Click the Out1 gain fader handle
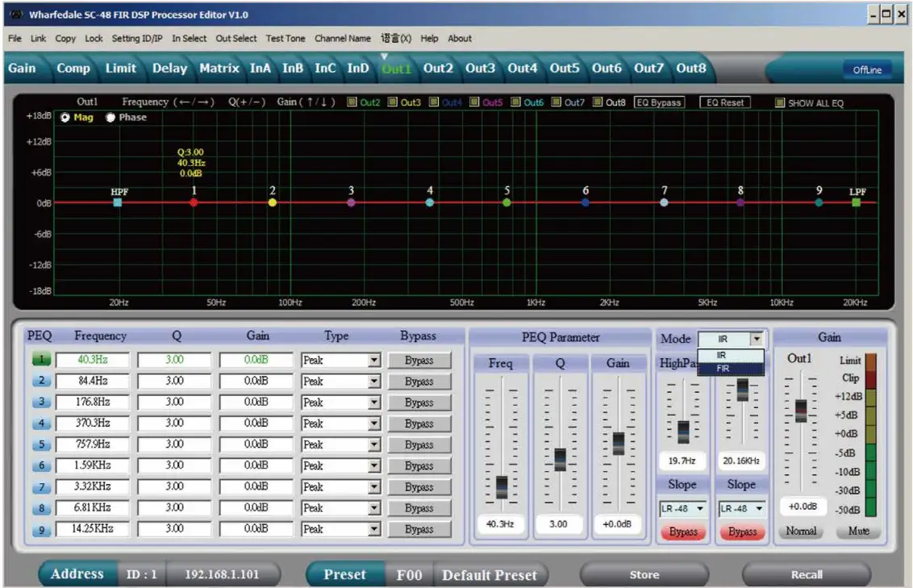This screenshot has width=913, height=588. 800,410
